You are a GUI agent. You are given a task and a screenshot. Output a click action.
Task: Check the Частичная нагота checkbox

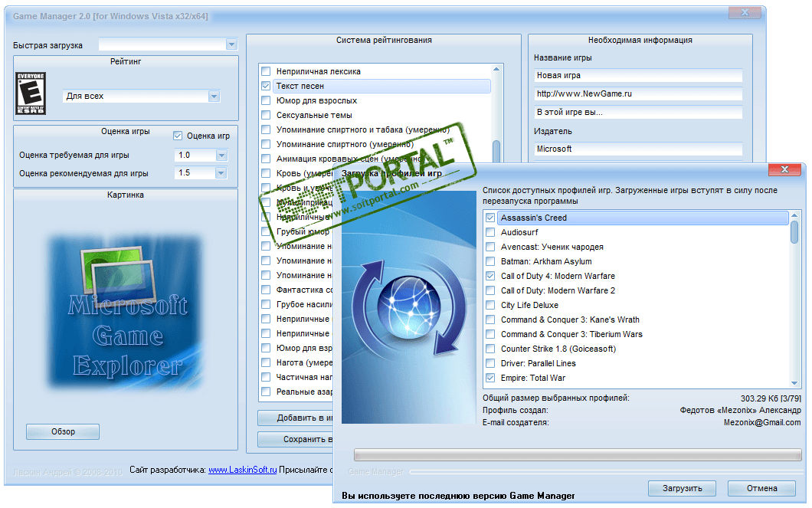tap(266, 377)
